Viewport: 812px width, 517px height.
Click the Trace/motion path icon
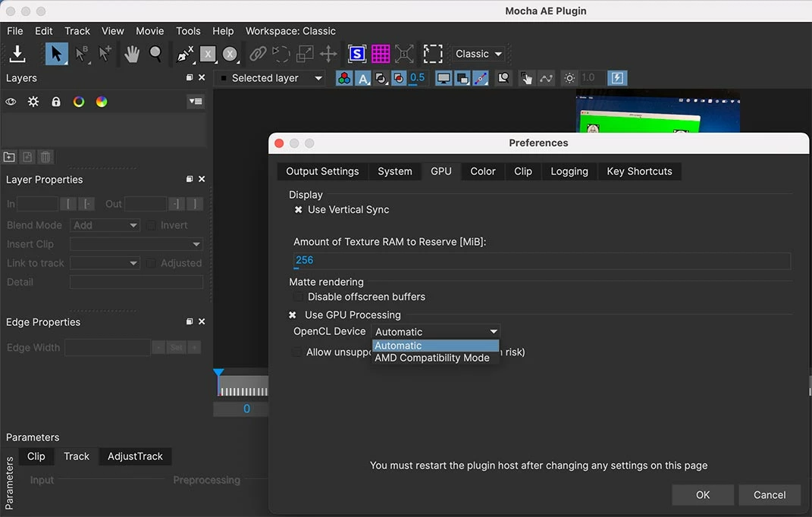(x=546, y=78)
